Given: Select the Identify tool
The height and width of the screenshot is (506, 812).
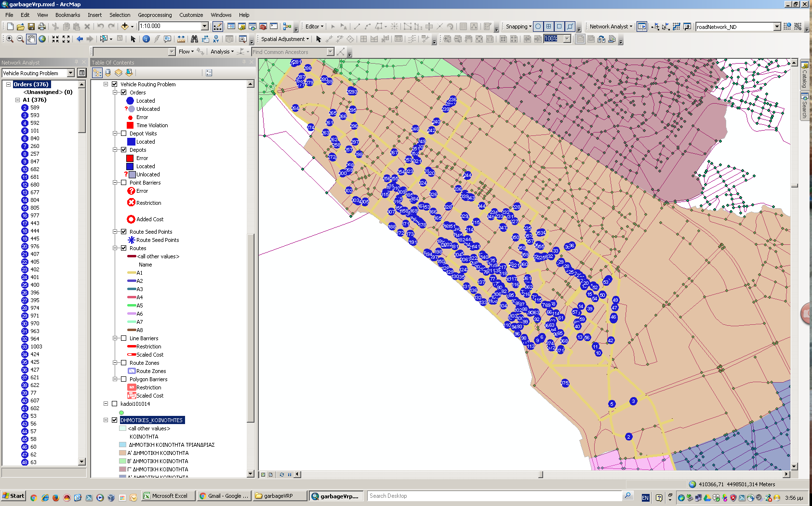Looking at the screenshot, I should [x=146, y=39].
